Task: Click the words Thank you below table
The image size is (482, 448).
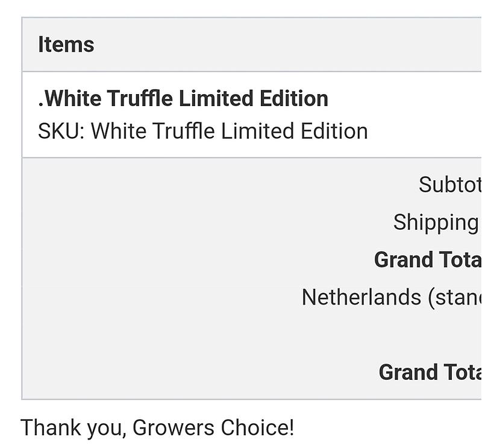Action: tap(74, 427)
